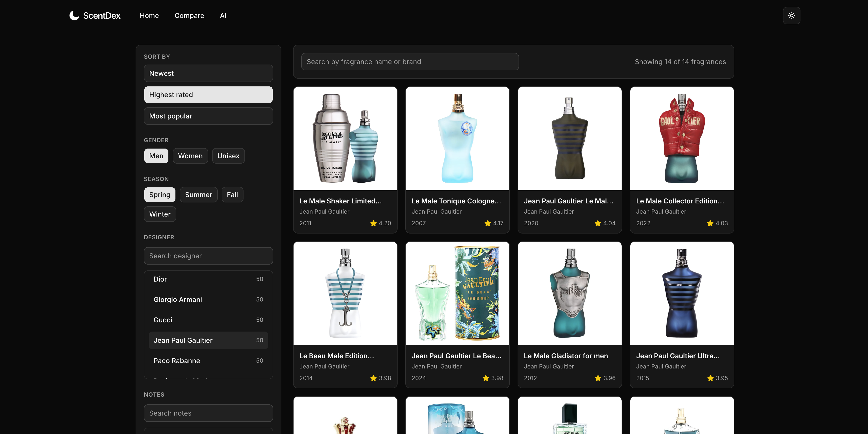Viewport: 868px width, 434px height.
Task: Click the fragrance name or brand search box
Action: (x=410, y=62)
